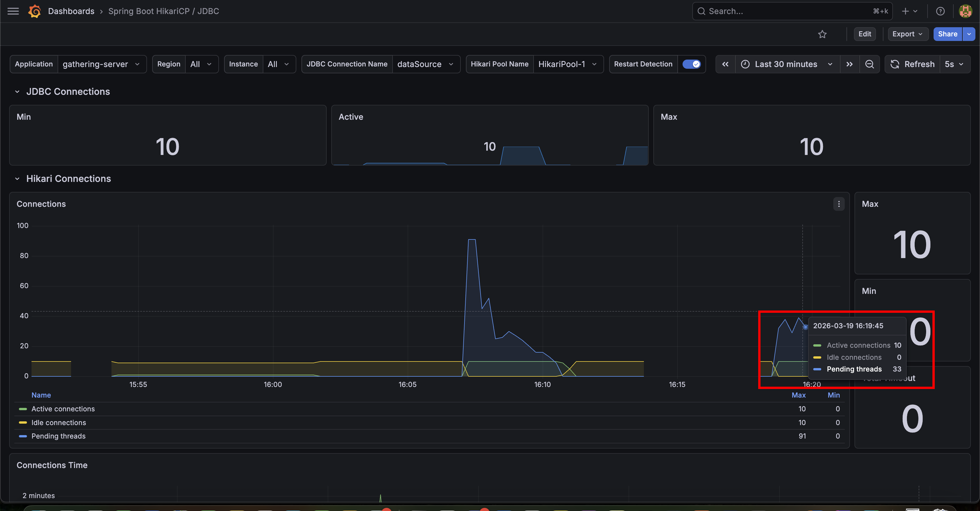Open the Share options arrow dropdown
Screen dimensions: 980x511
969,34
